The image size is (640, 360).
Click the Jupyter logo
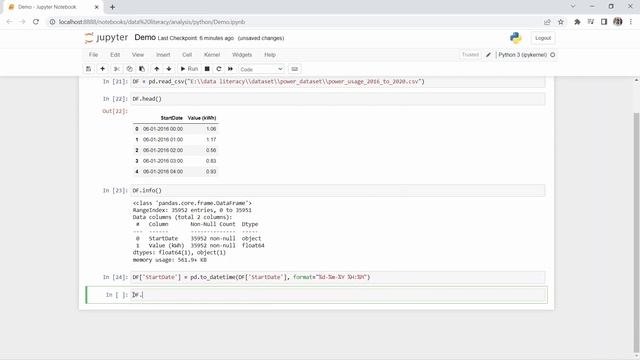pyautogui.click(x=107, y=38)
